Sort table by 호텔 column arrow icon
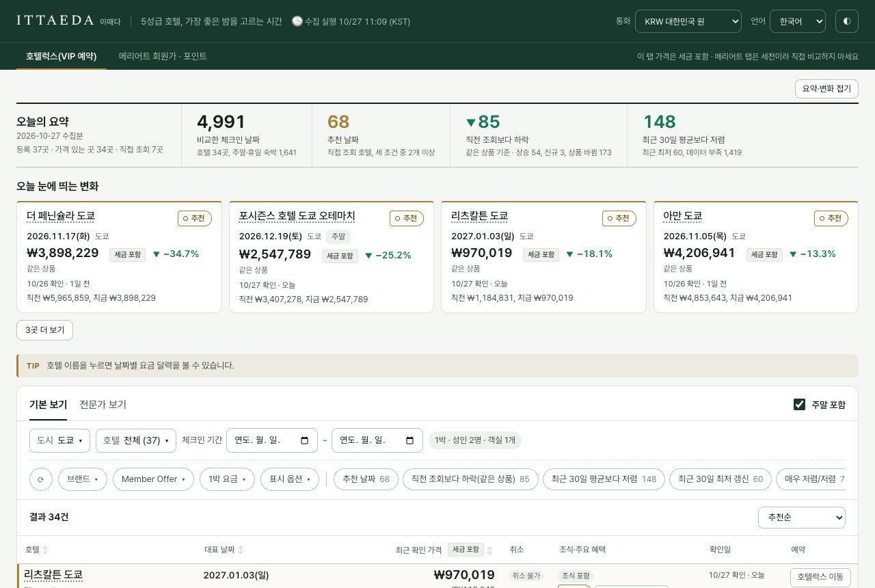Viewport: 875px width, 588px height. coord(45,550)
